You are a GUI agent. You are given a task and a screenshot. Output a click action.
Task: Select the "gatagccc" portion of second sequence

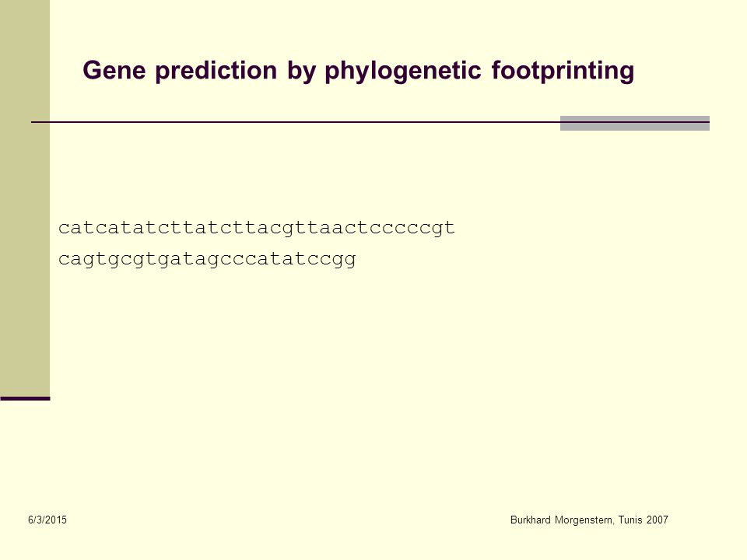pos(207,260)
